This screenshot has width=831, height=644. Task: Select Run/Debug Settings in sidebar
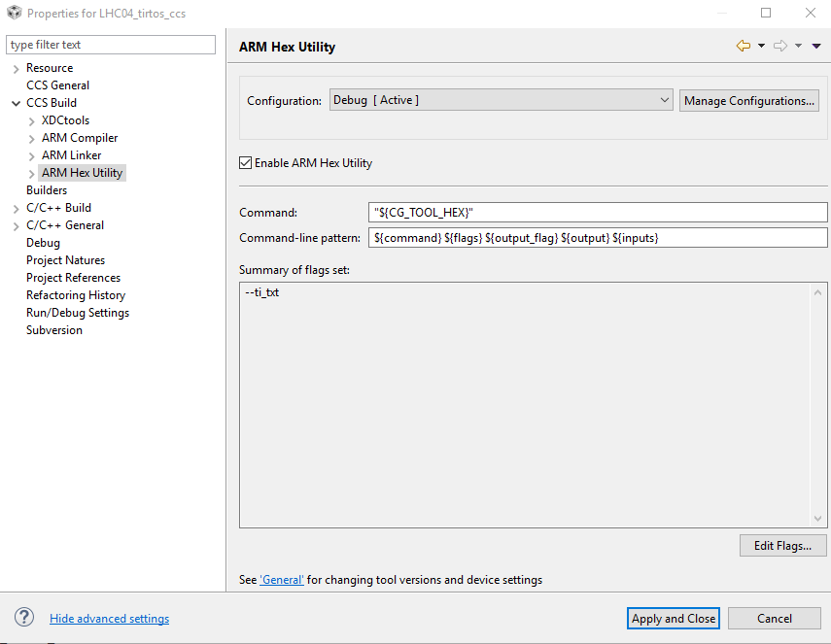tap(78, 313)
